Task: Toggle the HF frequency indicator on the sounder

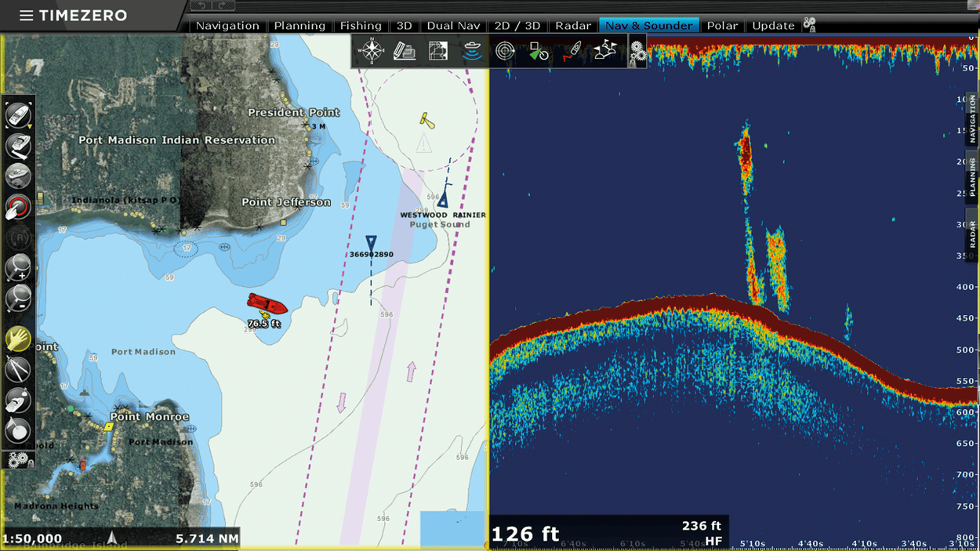Action: pos(713,538)
